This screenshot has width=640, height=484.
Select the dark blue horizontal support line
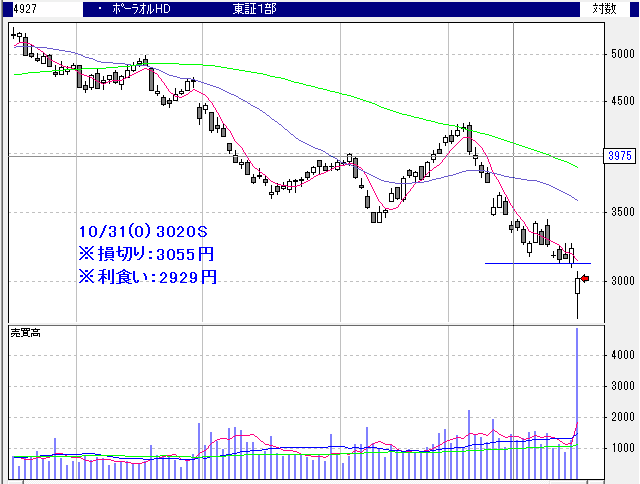(530, 263)
